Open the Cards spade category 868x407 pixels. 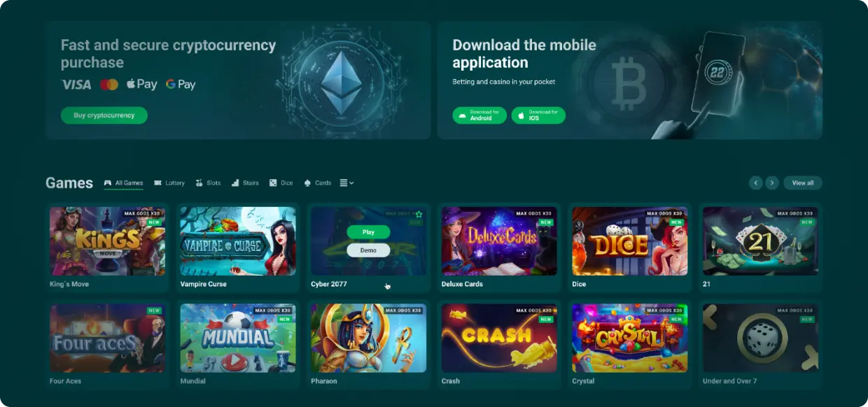click(318, 183)
